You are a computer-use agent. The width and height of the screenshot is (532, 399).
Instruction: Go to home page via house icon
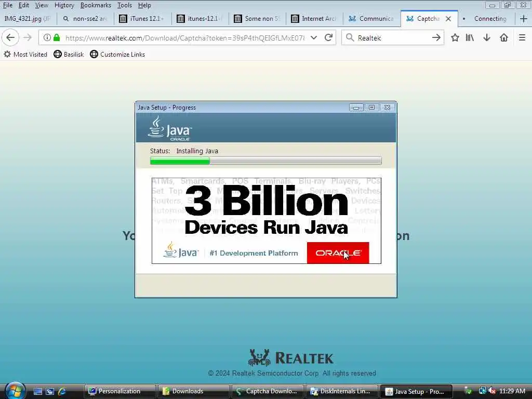504,37
